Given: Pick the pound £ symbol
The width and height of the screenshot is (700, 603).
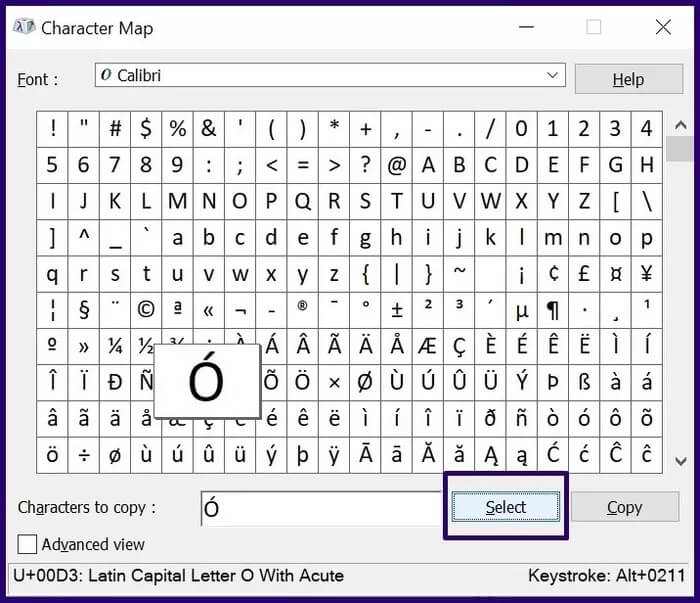Looking at the screenshot, I should tap(584, 274).
